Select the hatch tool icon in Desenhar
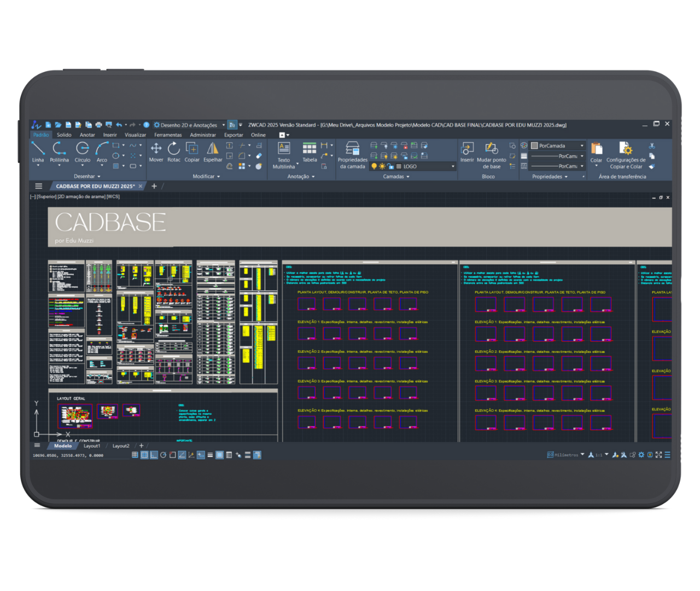Screen dimensions: 700x591 [116, 166]
